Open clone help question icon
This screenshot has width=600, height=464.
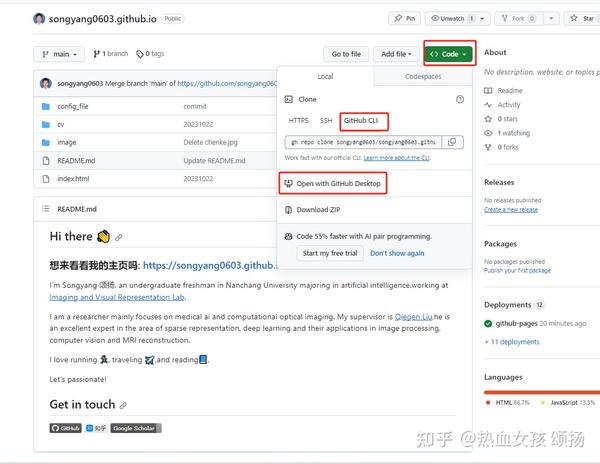(460, 99)
